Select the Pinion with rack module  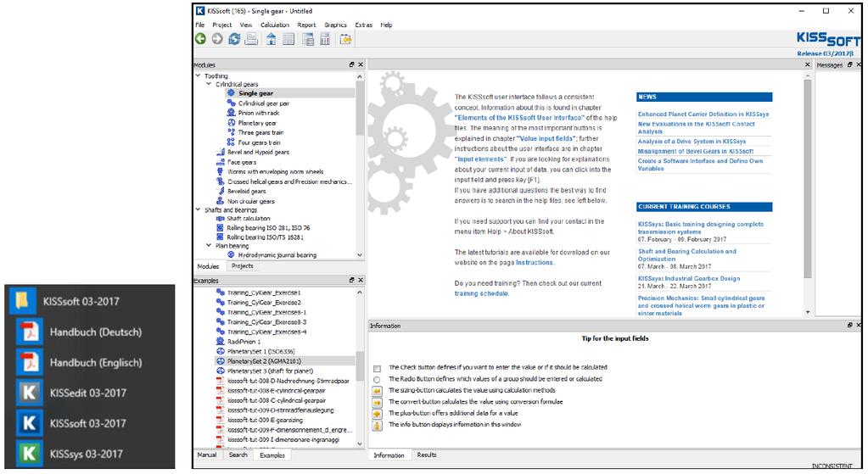pos(259,113)
